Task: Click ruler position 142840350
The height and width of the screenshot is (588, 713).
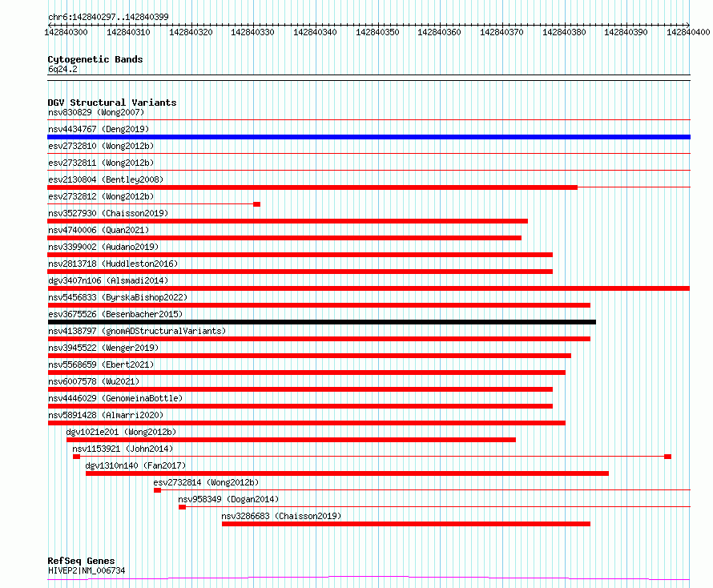Action: pos(377,32)
